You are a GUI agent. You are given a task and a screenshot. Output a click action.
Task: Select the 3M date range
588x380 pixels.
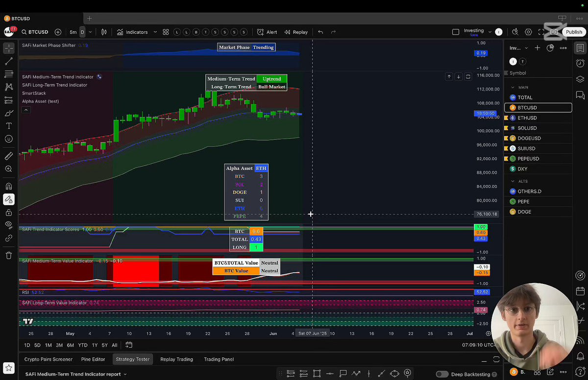pos(59,345)
